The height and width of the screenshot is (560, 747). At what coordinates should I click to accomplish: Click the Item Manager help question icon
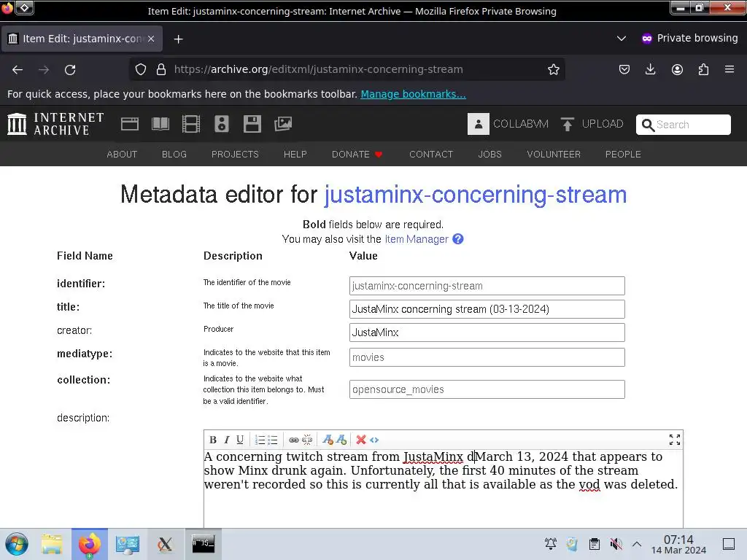(458, 239)
